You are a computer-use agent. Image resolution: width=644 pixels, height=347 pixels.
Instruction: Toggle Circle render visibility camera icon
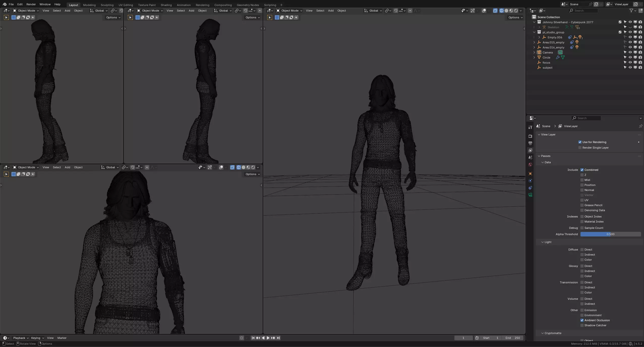click(x=640, y=58)
